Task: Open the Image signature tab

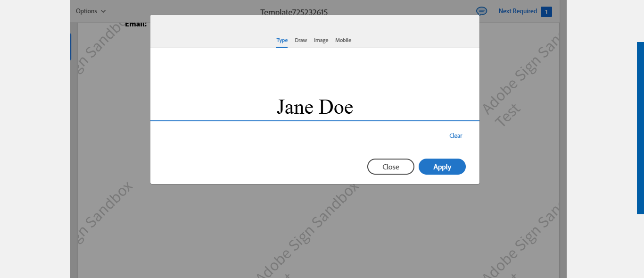Action: pyautogui.click(x=321, y=40)
